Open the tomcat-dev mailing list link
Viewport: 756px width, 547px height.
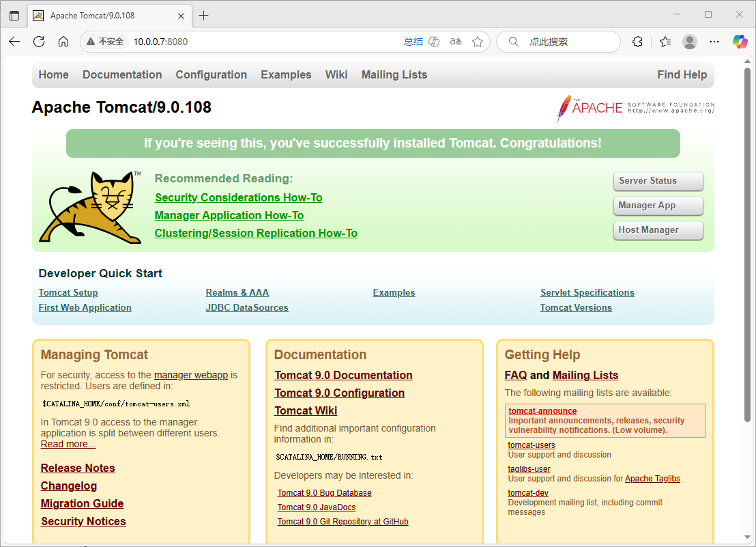[x=528, y=493]
